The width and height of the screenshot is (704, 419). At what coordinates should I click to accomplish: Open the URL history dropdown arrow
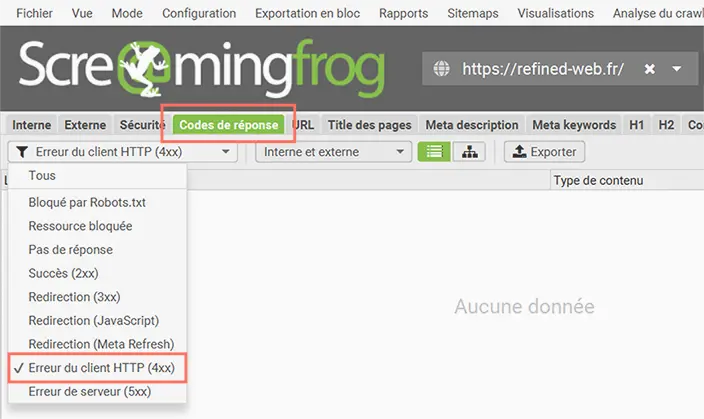coord(677,69)
